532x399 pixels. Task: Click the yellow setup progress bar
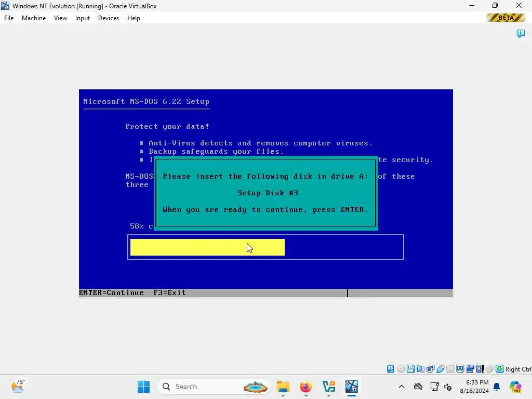coord(207,247)
